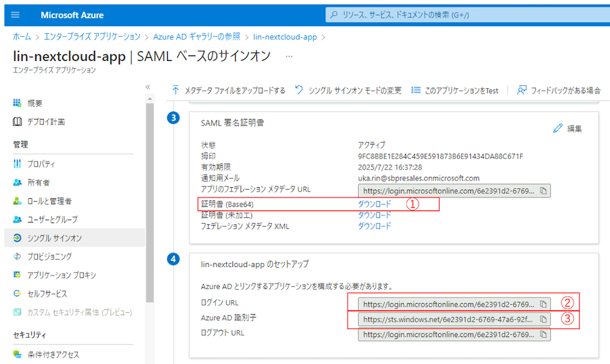Copy the Logout URL value

(543, 335)
